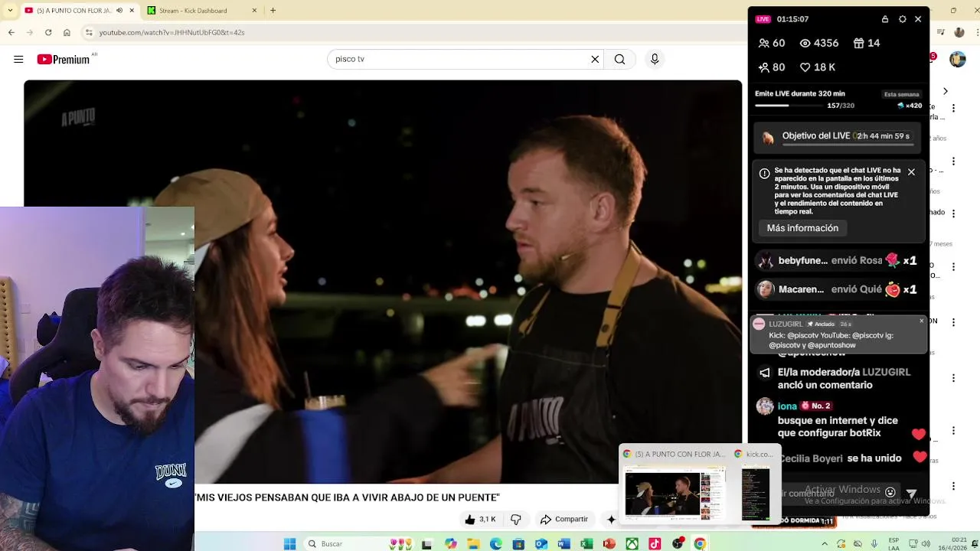
Task: Open TikTok LIVE Studio from taskbar
Action: 655,543
